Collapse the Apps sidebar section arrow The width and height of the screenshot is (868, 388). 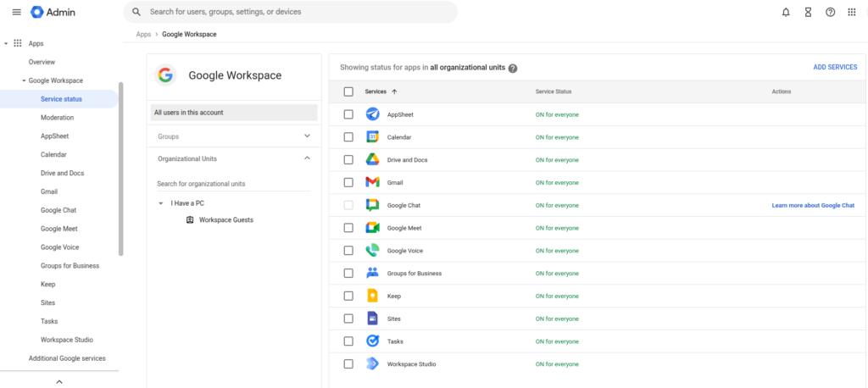6,43
